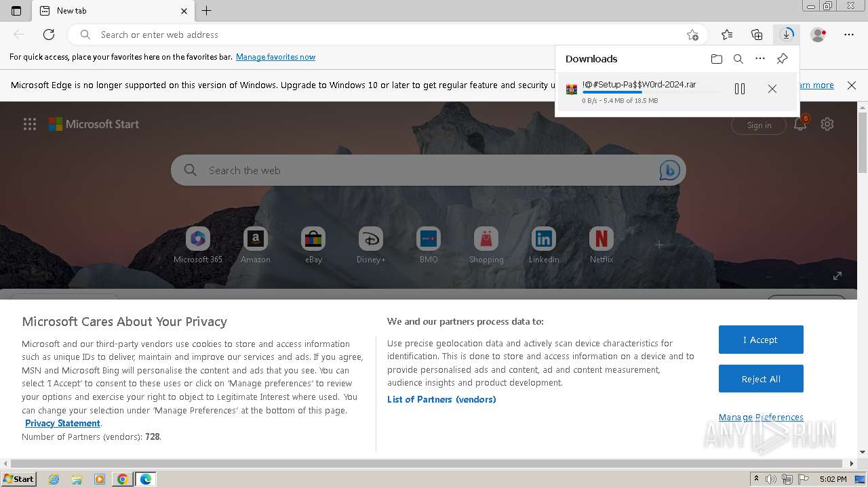Click the Microsoft Start logo
The width and height of the screenshot is (868, 488).
94,124
